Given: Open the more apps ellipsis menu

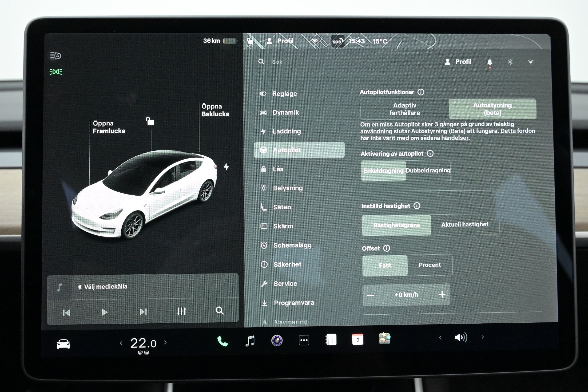Looking at the screenshot, I should [x=304, y=340].
